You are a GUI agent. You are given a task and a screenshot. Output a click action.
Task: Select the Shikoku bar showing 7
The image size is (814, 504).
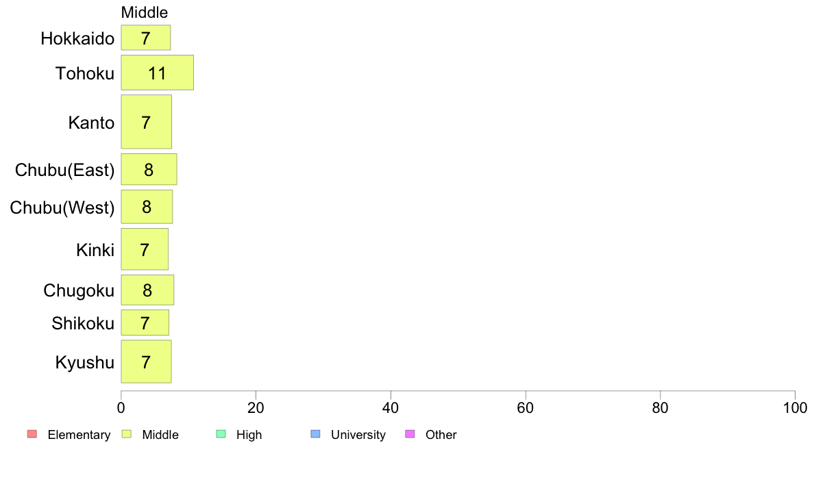pos(145,323)
